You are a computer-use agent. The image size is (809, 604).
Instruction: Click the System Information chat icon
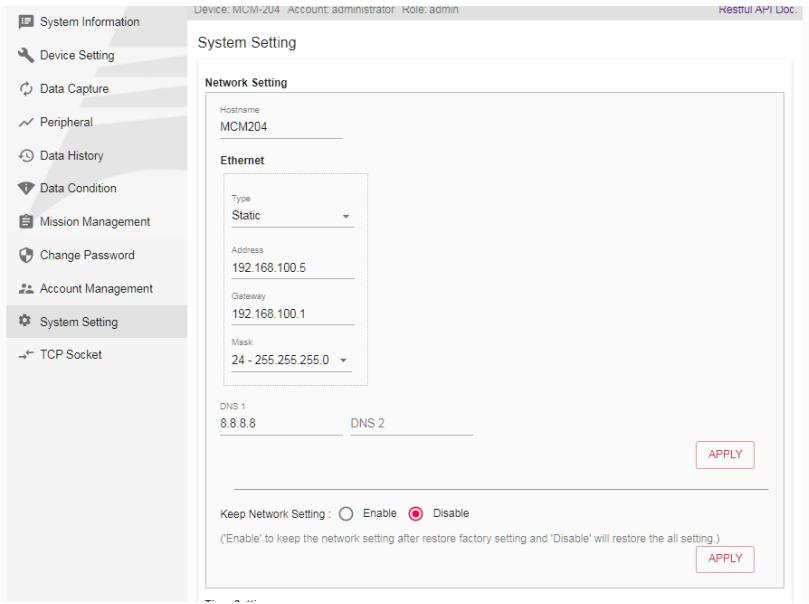click(26, 22)
